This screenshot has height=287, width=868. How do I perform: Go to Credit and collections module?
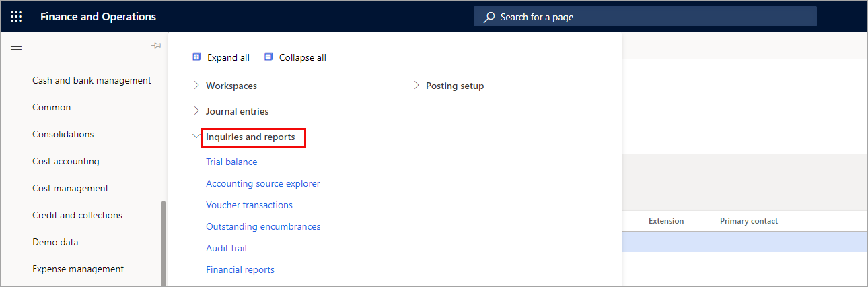[x=77, y=215]
